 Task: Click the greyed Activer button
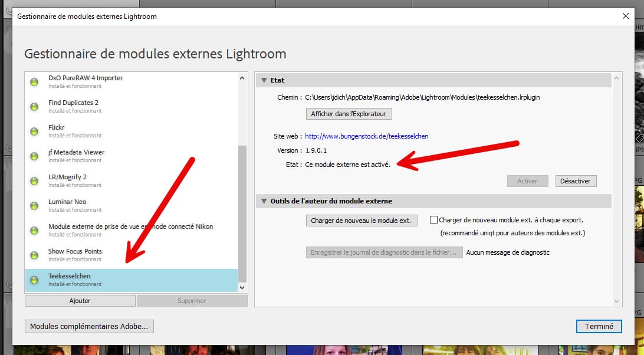(527, 181)
